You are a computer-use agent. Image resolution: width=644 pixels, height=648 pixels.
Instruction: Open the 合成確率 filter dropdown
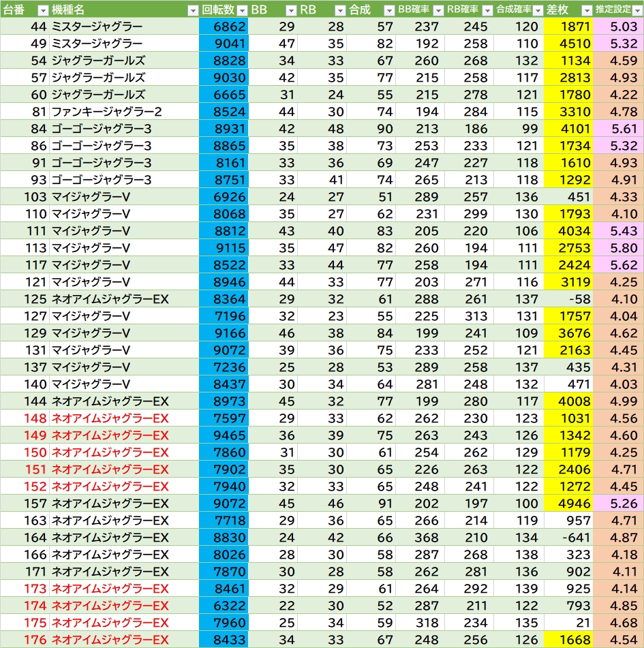coord(538,10)
